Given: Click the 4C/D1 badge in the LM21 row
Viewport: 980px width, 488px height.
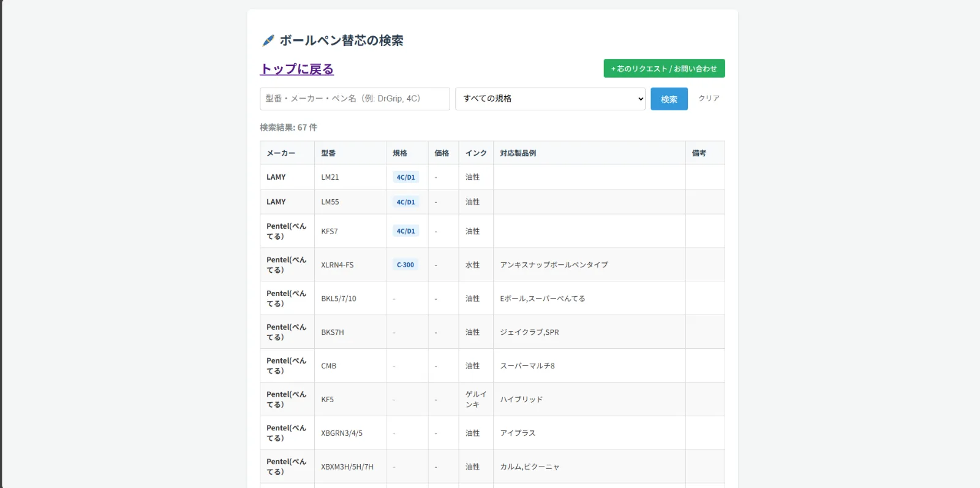Looking at the screenshot, I should click(x=405, y=177).
